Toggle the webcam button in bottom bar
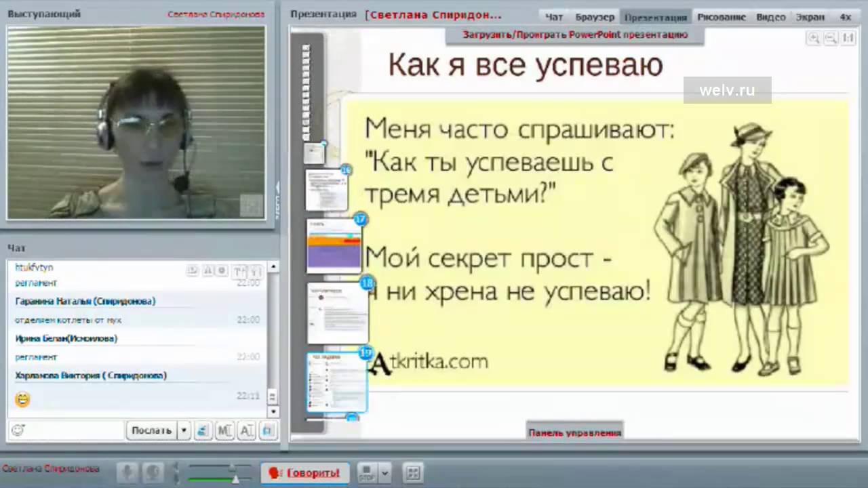This screenshot has width=868, height=488. pos(153,472)
